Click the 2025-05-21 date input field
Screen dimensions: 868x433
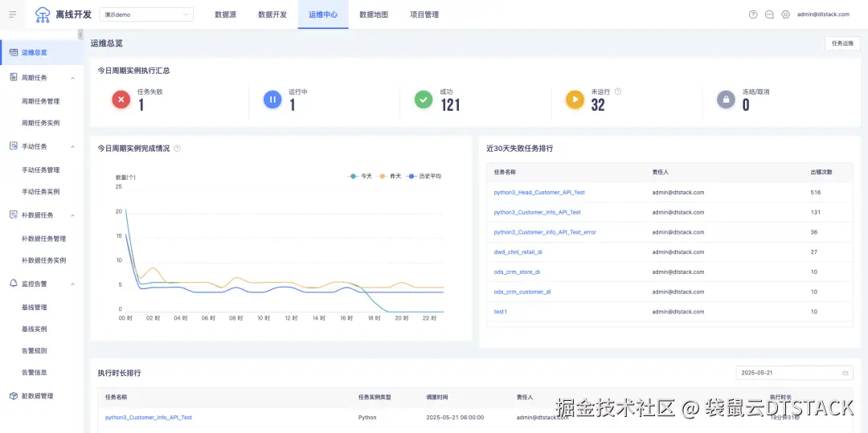point(794,374)
